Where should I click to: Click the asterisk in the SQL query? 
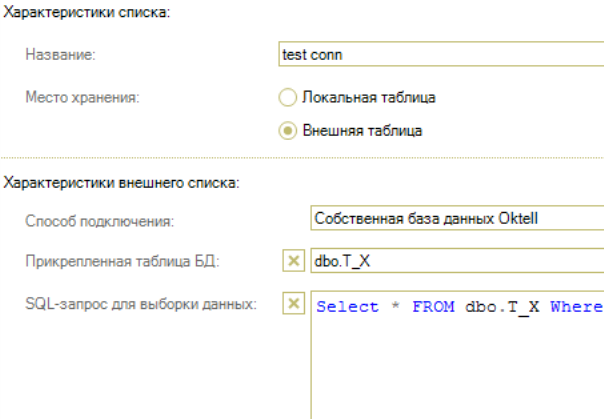[394, 307]
